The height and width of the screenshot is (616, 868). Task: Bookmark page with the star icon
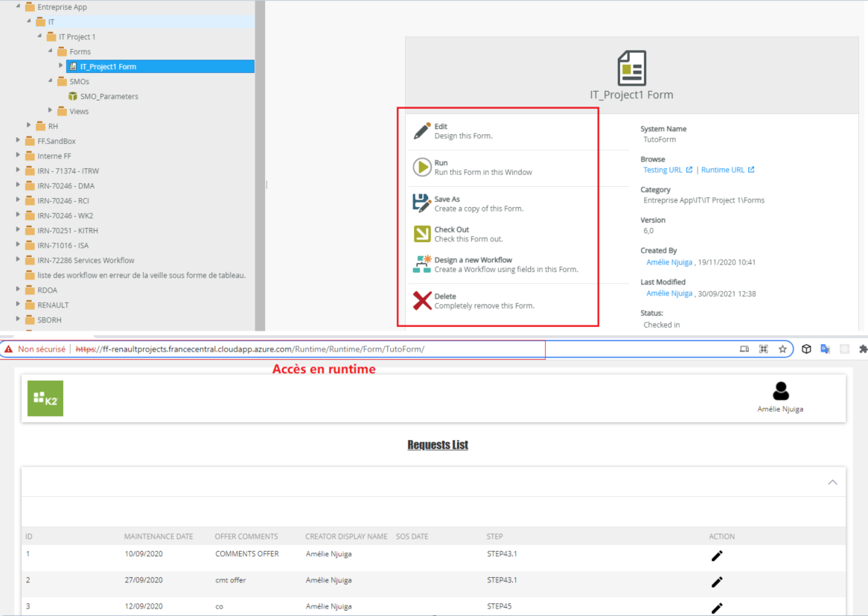[782, 349]
